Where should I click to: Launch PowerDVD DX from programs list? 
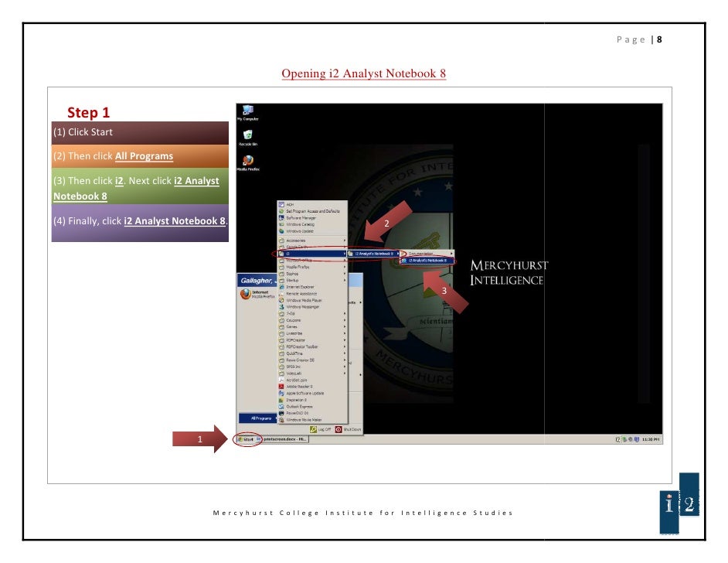pos(312,413)
